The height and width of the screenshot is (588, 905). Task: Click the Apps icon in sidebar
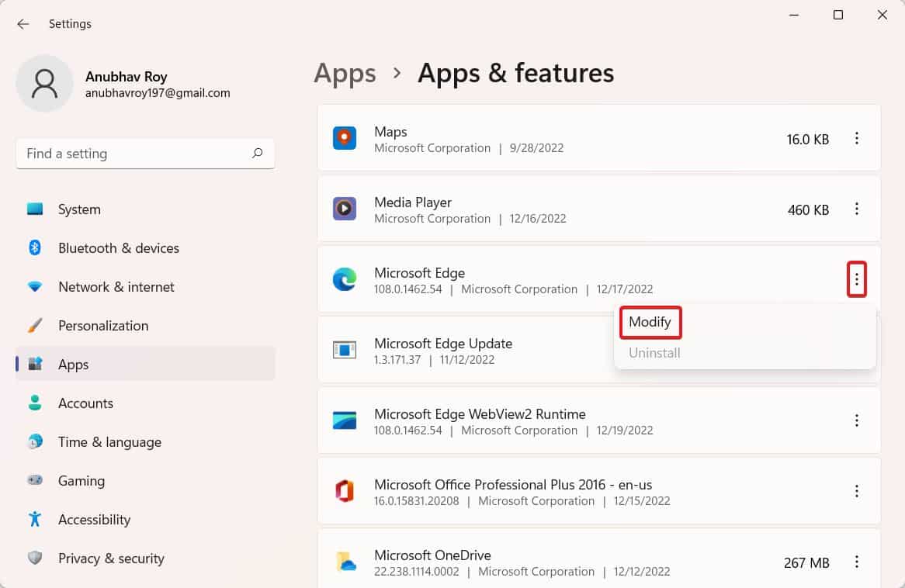click(35, 364)
